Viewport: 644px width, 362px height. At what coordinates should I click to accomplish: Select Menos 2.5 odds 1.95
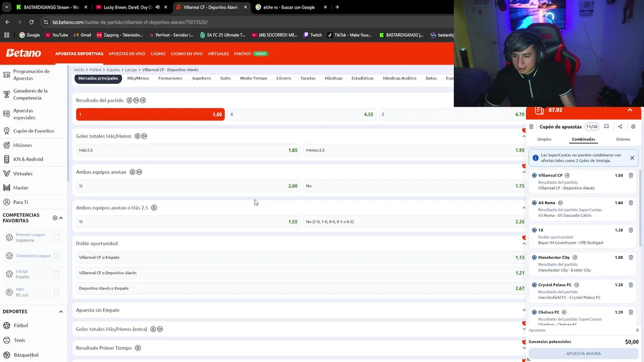click(415, 150)
